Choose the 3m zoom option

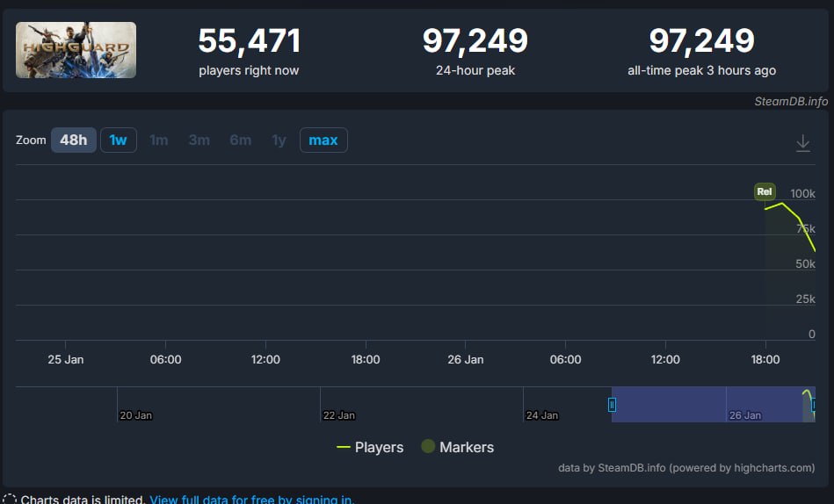pos(199,140)
